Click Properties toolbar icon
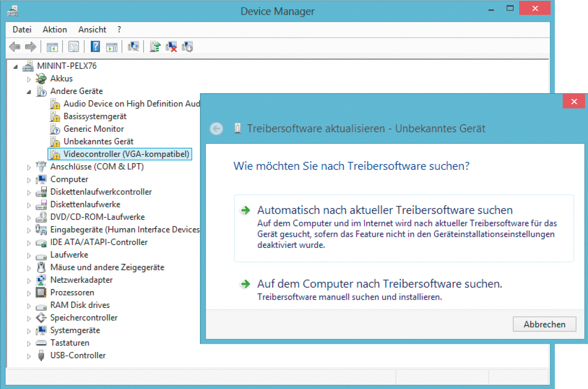The image size is (588, 389). pyautogui.click(x=74, y=47)
